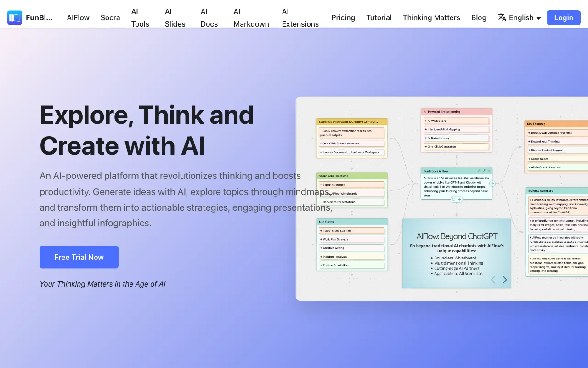This screenshot has width=588, height=368.
Task: Click the collapse icon on FunBlocks AIFlow node
Action: tap(484, 171)
